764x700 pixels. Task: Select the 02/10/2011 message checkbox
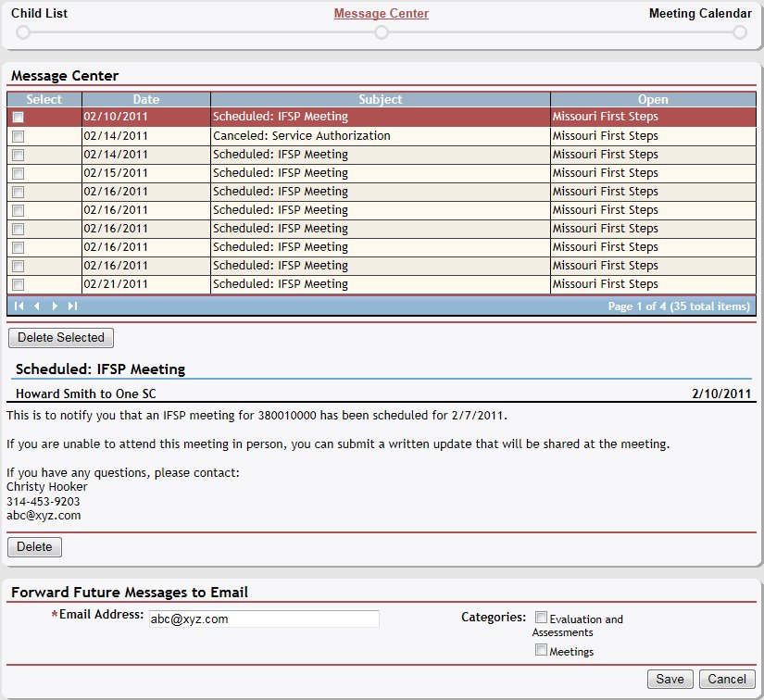pyautogui.click(x=19, y=118)
